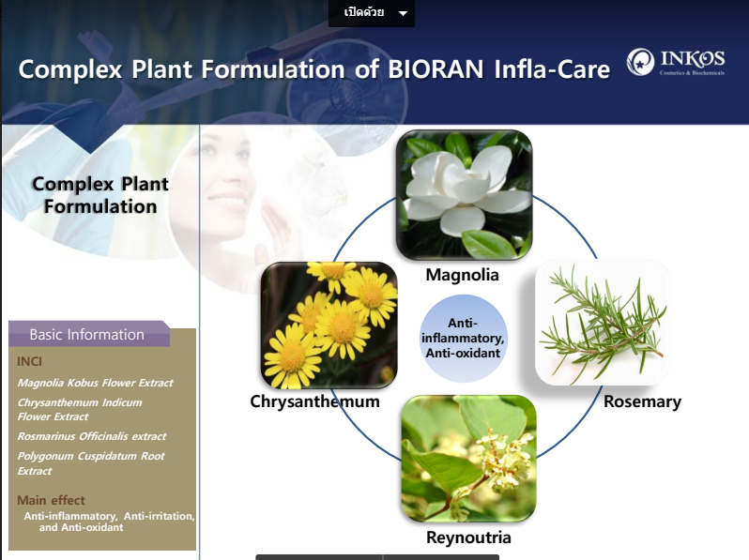Click the 'Reynoutria' caption

tap(468, 537)
